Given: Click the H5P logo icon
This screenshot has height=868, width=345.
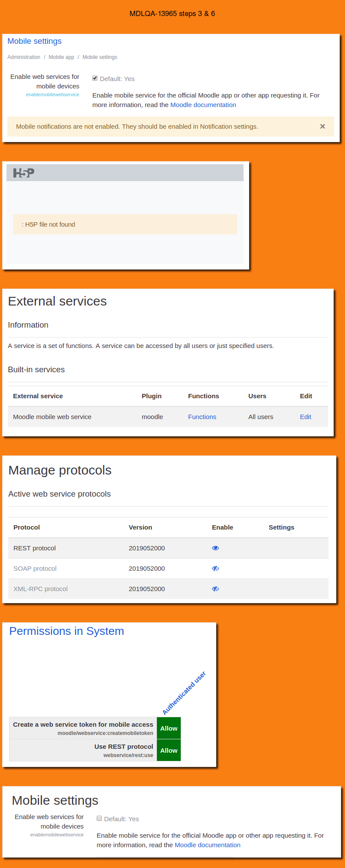Looking at the screenshot, I should [x=23, y=173].
